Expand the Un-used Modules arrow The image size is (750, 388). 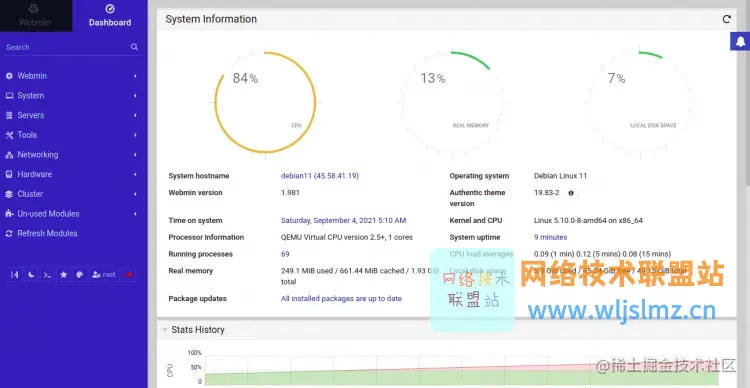tap(135, 213)
